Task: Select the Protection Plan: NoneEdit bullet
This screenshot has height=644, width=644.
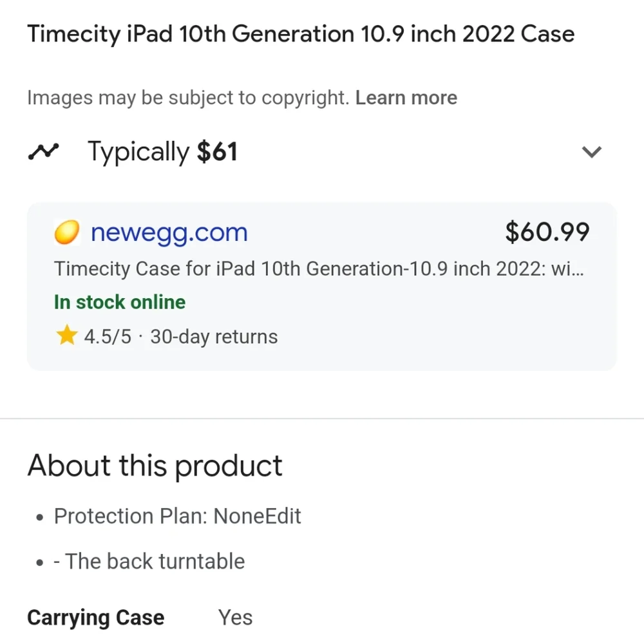Action: (178, 516)
